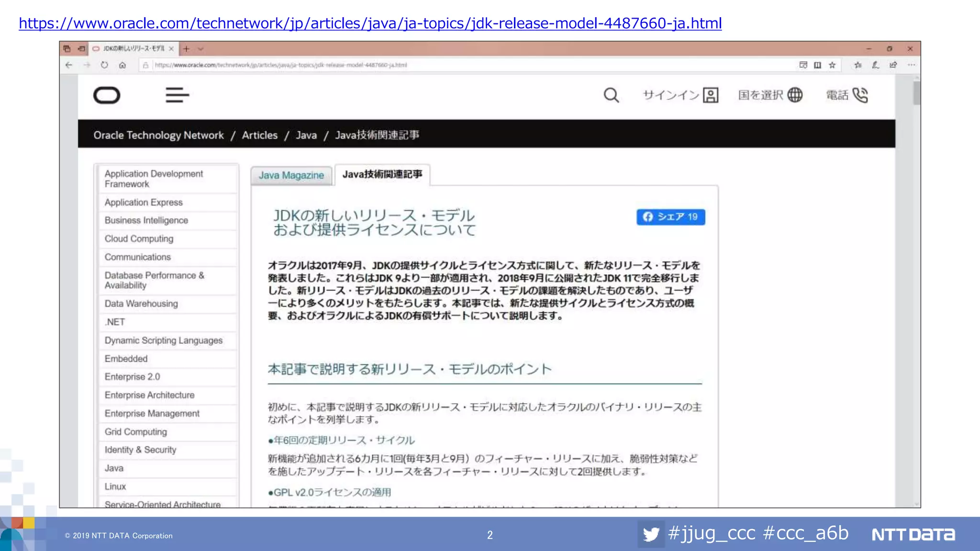980x551 pixels.
Task: Open Data Warehousing sidebar item
Action: [x=167, y=304]
